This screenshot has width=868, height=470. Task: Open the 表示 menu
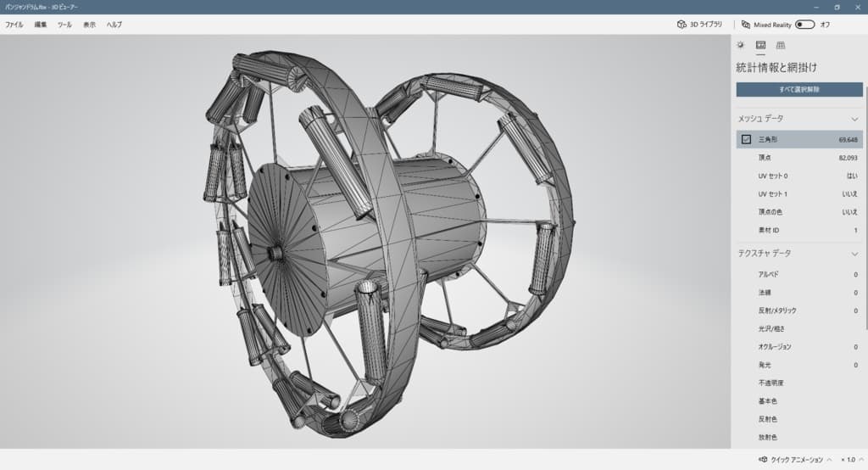click(x=89, y=25)
